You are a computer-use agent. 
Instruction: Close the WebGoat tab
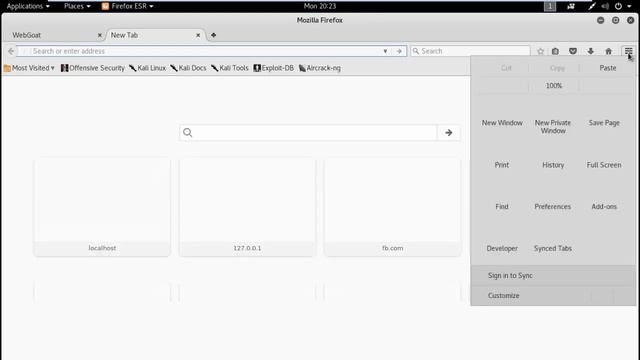coord(100,35)
